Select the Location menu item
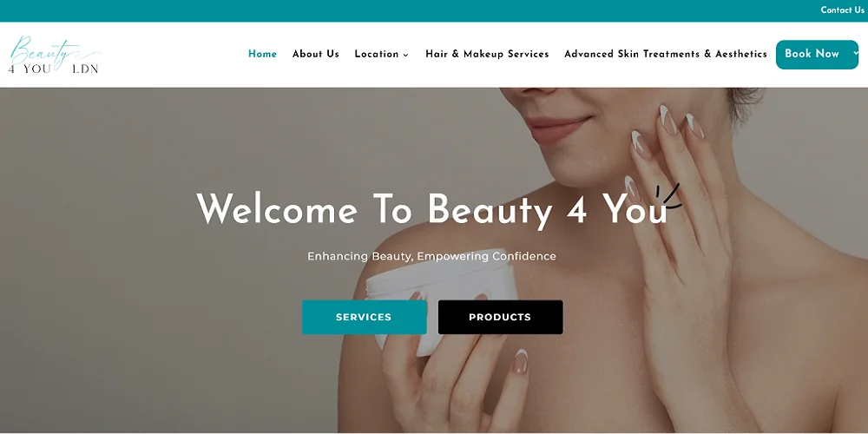Image resolution: width=868 pixels, height=434 pixels. pyautogui.click(x=377, y=54)
